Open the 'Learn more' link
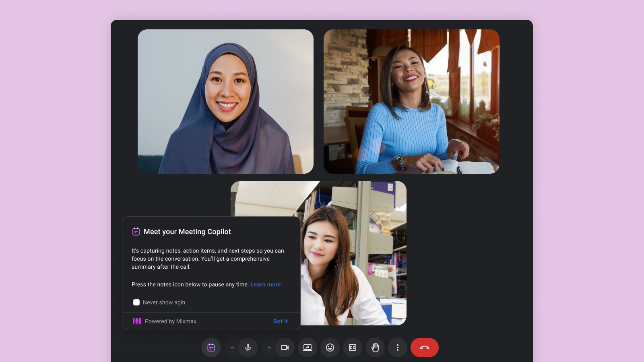 [x=266, y=284]
